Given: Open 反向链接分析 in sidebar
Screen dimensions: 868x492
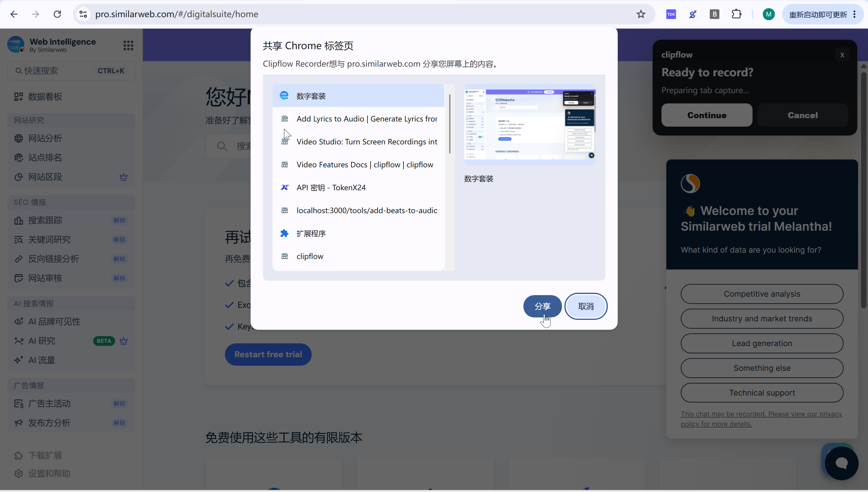Looking at the screenshot, I should (x=71, y=259).
